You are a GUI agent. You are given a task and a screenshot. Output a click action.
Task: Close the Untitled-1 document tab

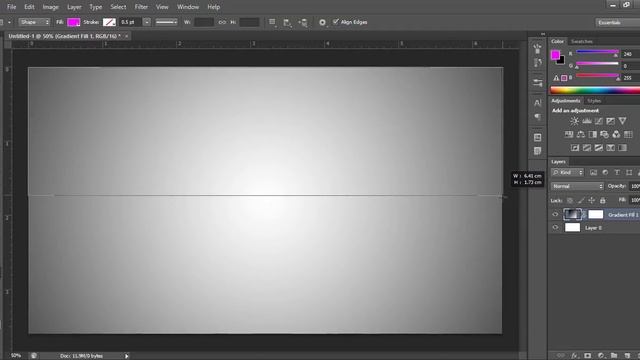[127, 36]
